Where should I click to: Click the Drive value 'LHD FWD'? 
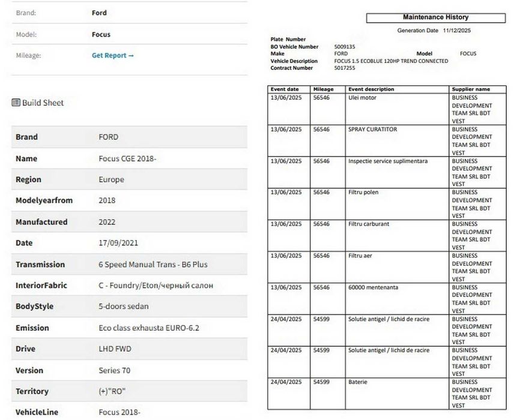[115, 349]
